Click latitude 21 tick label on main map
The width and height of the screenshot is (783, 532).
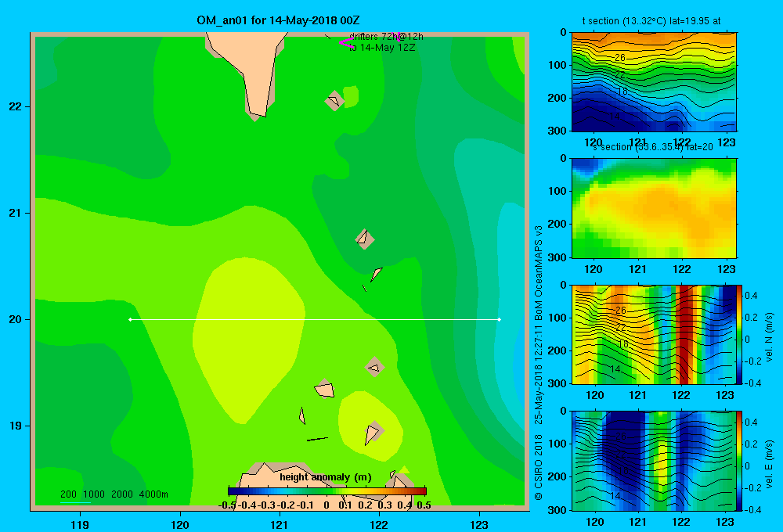[16, 213]
